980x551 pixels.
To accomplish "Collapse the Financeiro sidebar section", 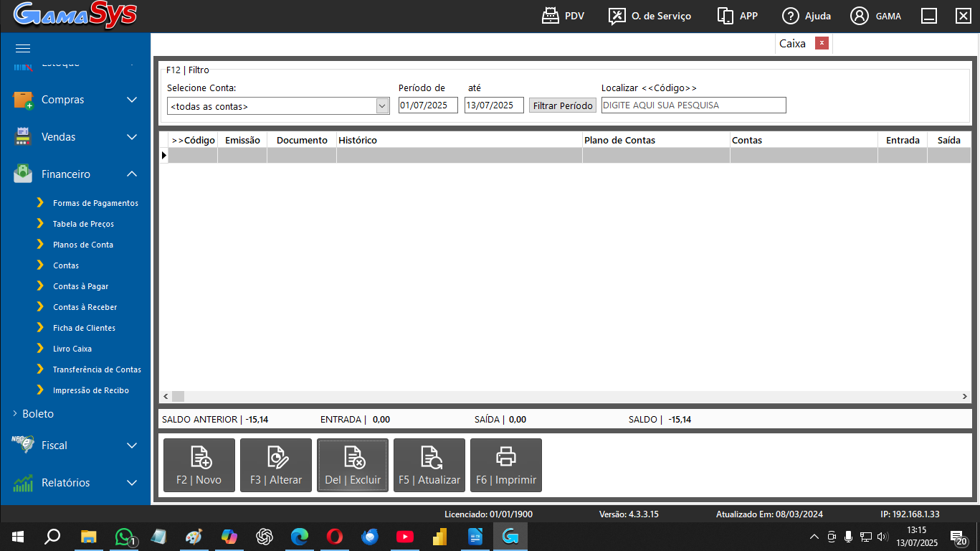I will (x=75, y=174).
